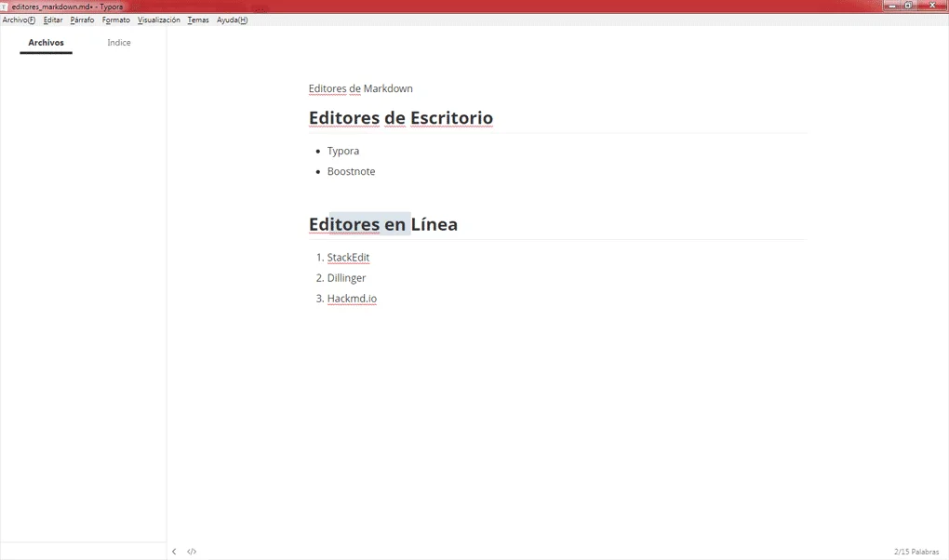Open the Párrafo menu
Screen dimensions: 949x560
[81, 20]
